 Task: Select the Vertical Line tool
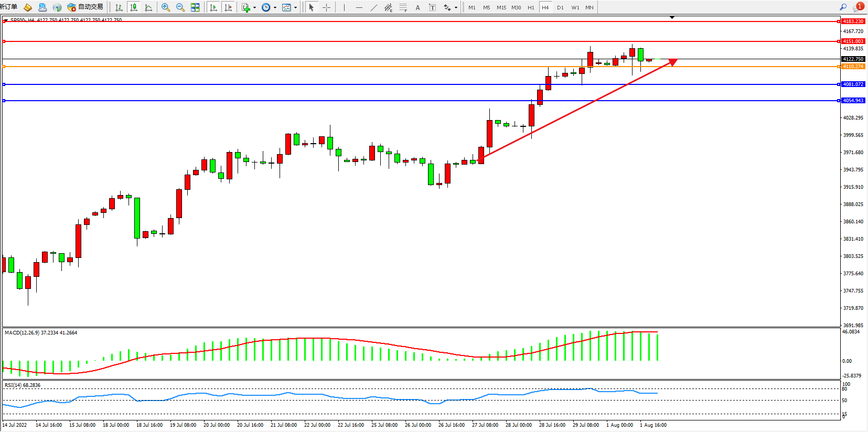click(x=344, y=7)
